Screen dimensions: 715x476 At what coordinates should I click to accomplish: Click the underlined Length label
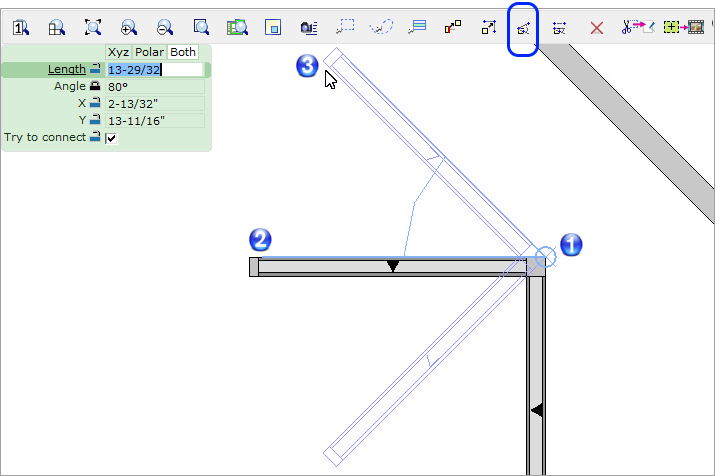point(67,69)
